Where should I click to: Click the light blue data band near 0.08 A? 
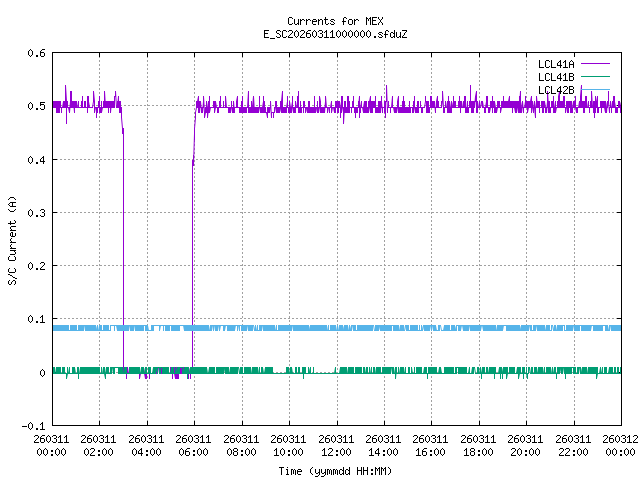400,328
